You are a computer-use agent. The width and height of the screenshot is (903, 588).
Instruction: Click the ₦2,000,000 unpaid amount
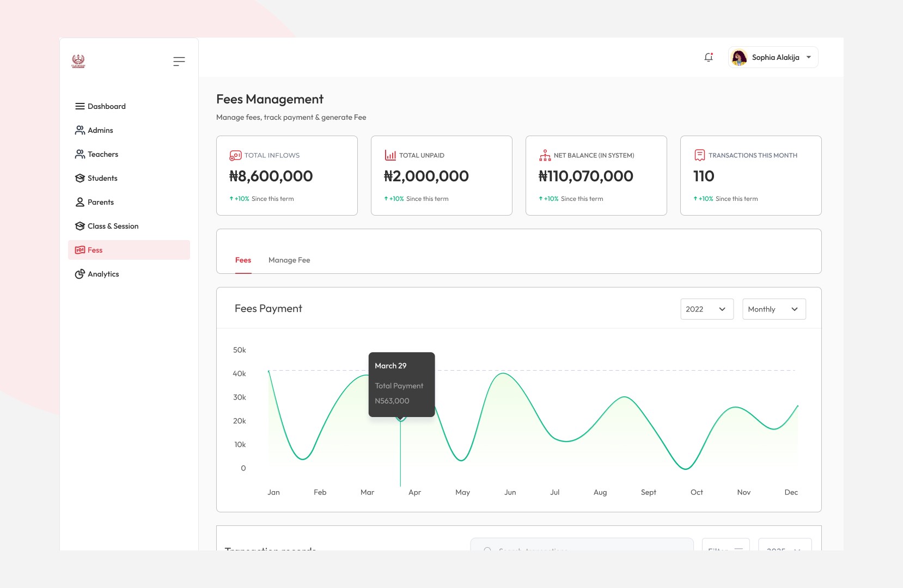pos(426,176)
